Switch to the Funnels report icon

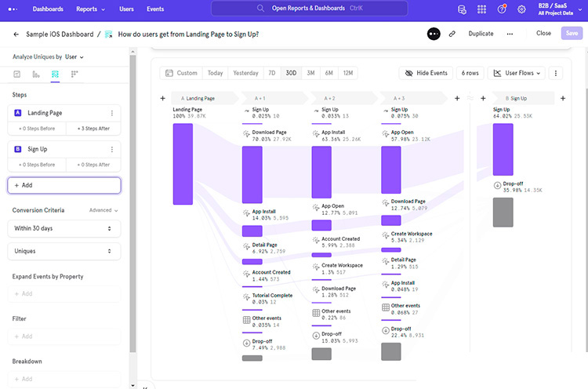point(36,74)
